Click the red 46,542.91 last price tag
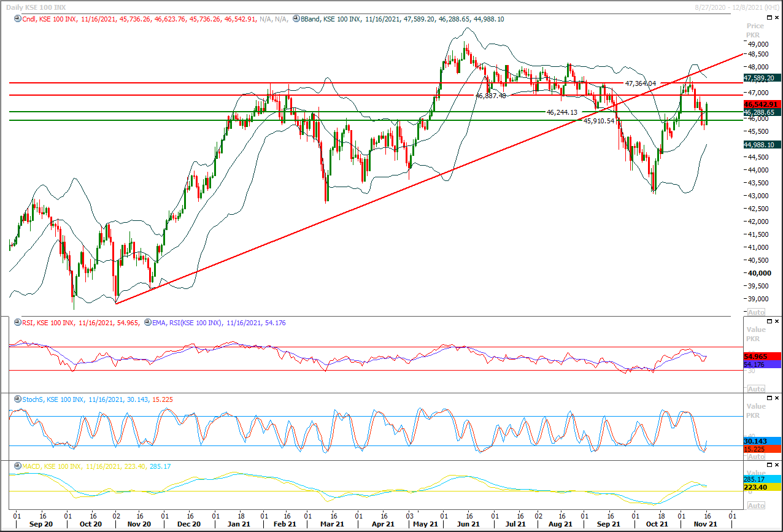Viewport: 783px width, 532px height. [762, 104]
